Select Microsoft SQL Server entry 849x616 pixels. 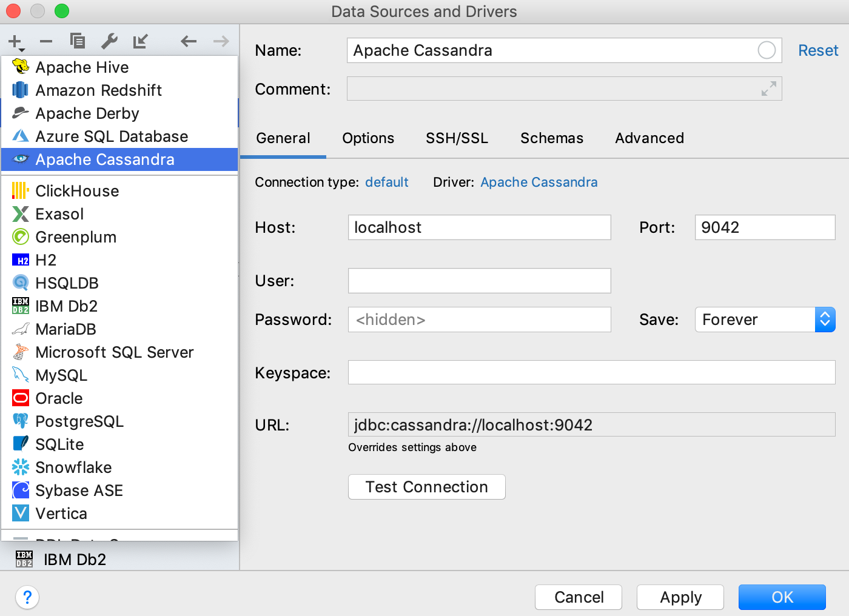pyautogui.click(x=119, y=352)
